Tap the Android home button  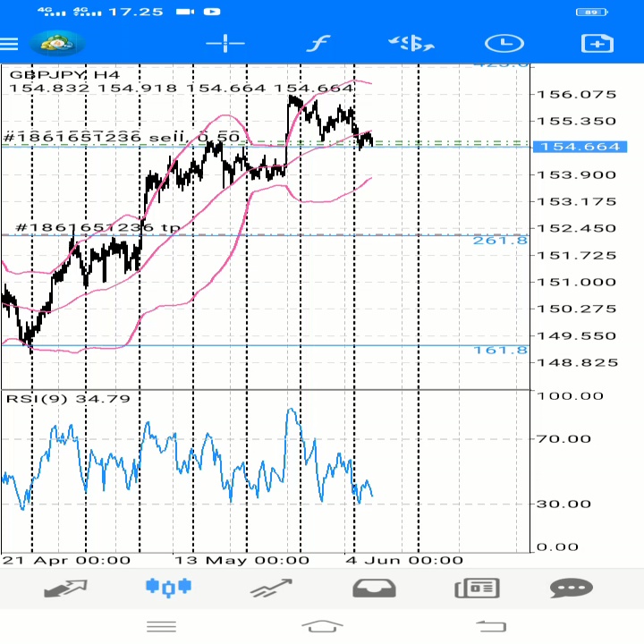click(x=322, y=626)
